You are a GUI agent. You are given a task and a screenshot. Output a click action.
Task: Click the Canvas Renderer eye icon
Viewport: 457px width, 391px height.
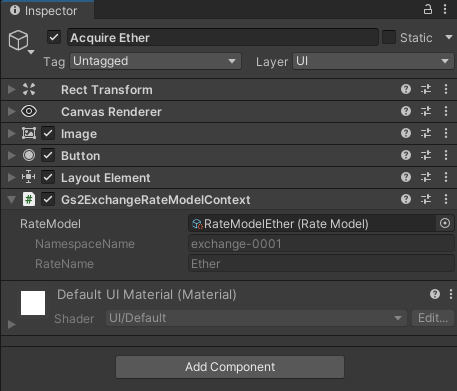[x=29, y=111]
